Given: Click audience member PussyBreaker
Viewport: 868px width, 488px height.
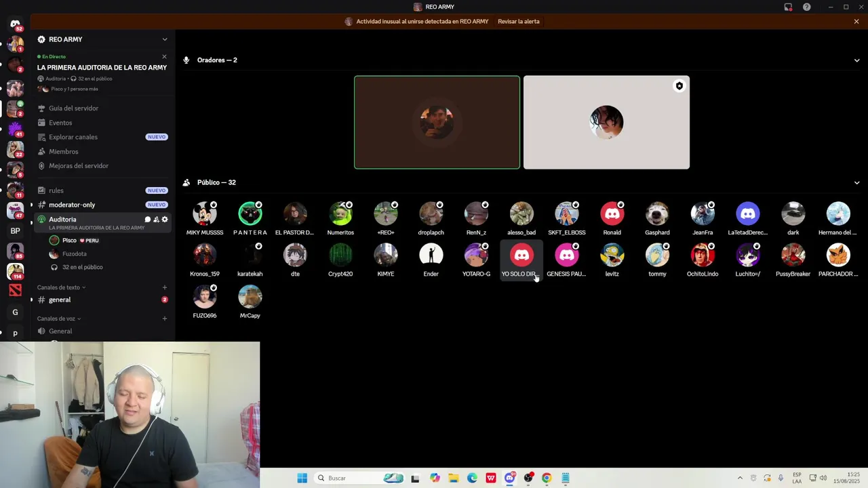Looking at the screenshot, I should click(793, 260).
